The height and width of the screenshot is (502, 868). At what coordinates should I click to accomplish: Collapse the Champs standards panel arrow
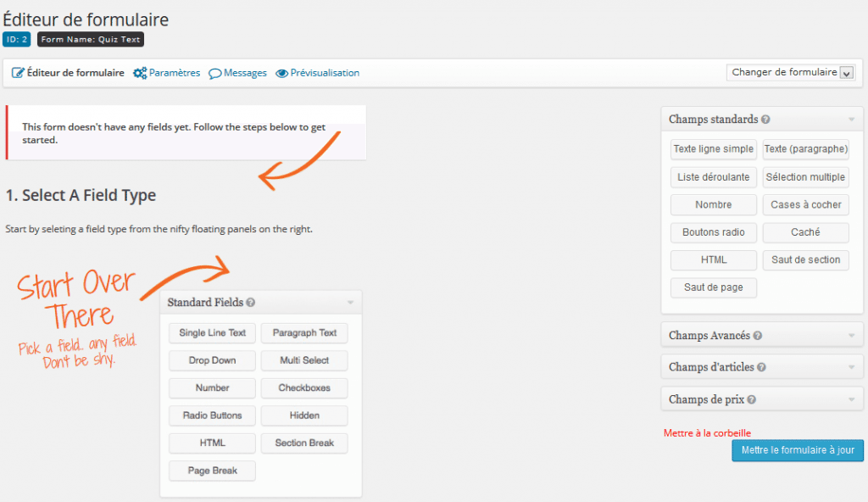[850, 120]
